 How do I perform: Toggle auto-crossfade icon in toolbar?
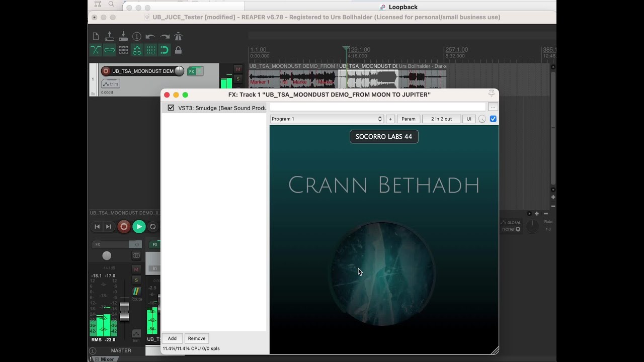pyautogui.click(x=96, y=50)
